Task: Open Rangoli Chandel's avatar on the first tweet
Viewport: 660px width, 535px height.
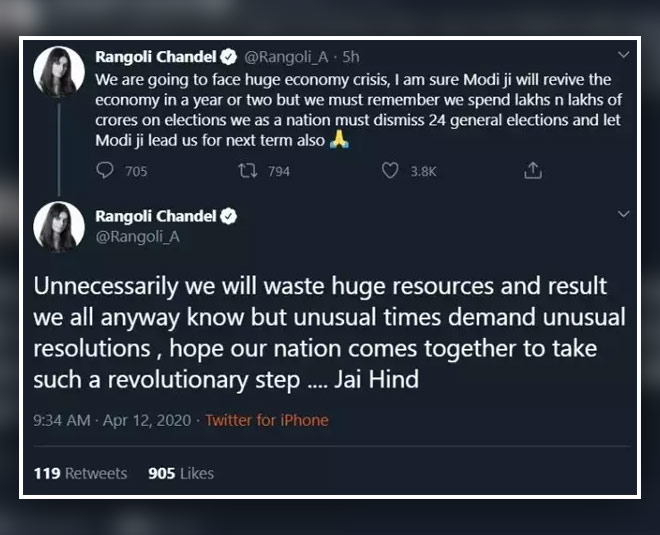Action: [x=59, y=71]
